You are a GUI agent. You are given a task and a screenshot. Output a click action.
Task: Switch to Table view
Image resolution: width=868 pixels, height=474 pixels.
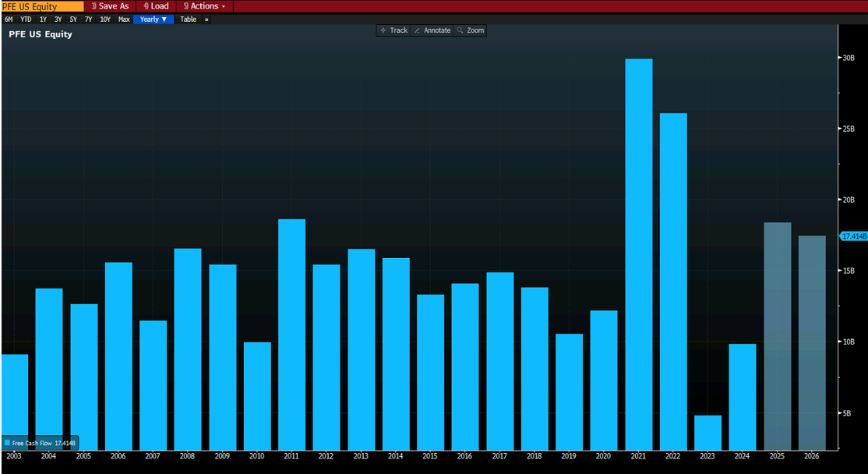[189, 19]
